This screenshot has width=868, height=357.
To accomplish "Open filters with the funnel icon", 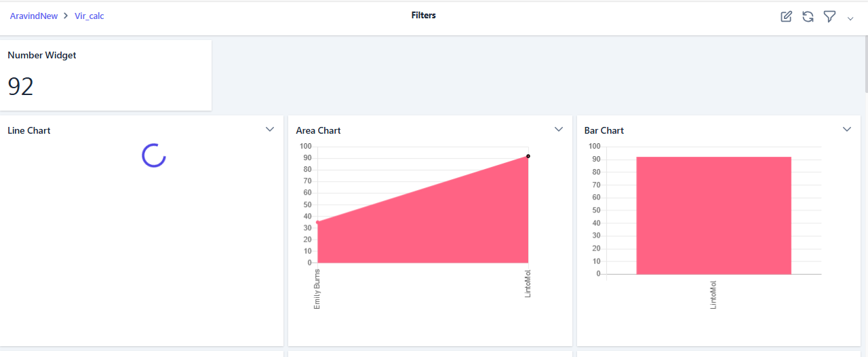I will (829, 17).
